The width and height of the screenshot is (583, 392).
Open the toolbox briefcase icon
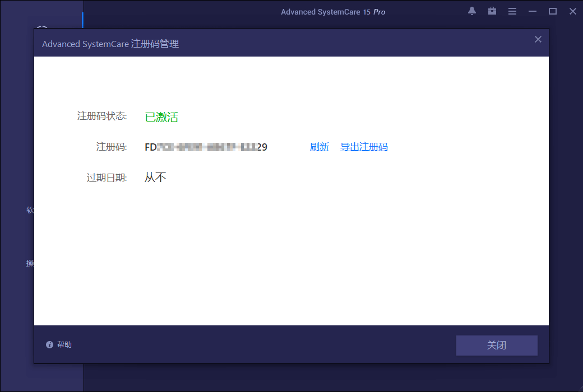[x=492, y=11]
